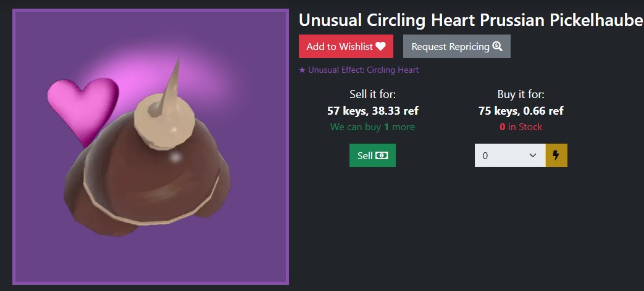Click the Request Repricing text label
The width and height of the screenshot is (644, 291).
coord(451,47)
